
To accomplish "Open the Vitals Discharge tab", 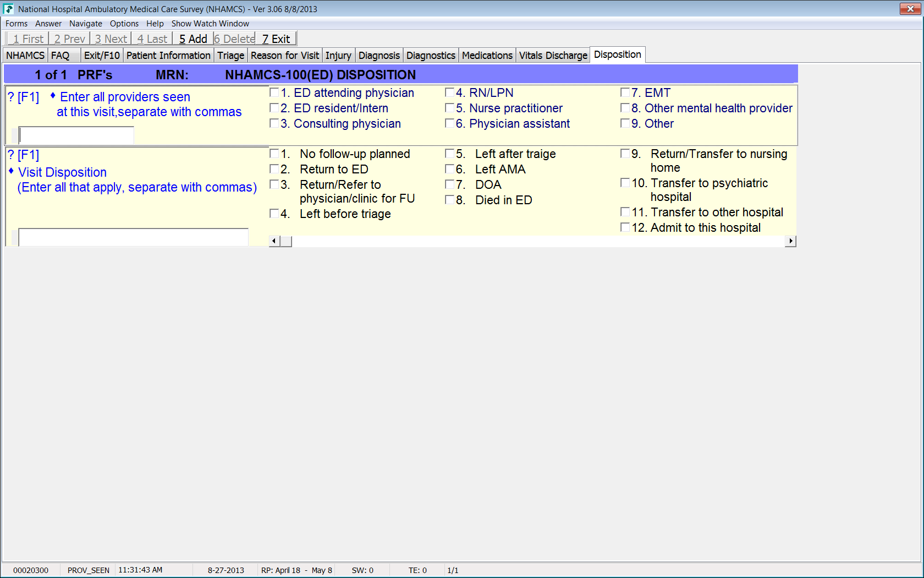I will [x=553, y=56].
